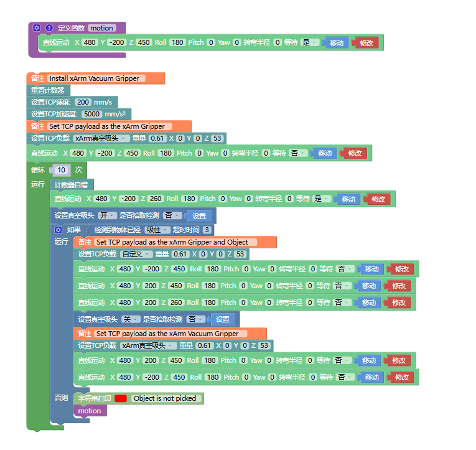Edit the loop count value 10

(x=62, y=170)
